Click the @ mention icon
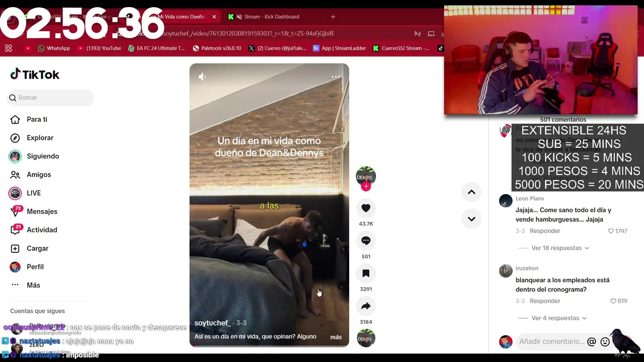644x362 pixels. coord(592,342)
